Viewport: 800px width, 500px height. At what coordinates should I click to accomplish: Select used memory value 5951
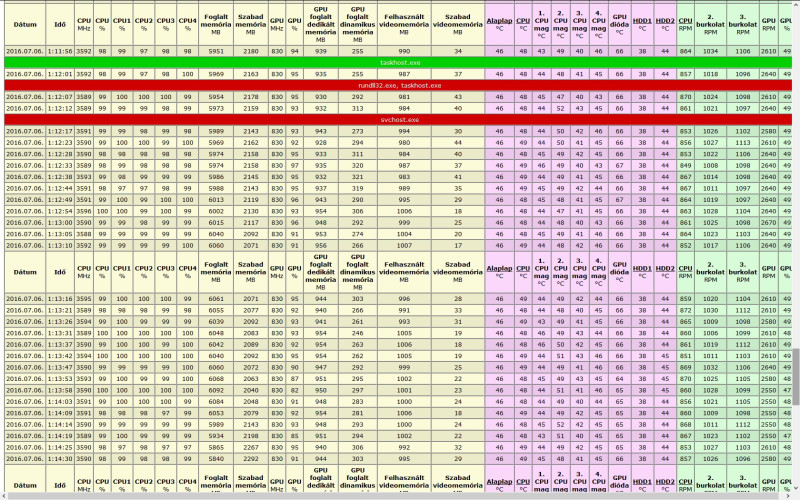click(x=216, y=52)
